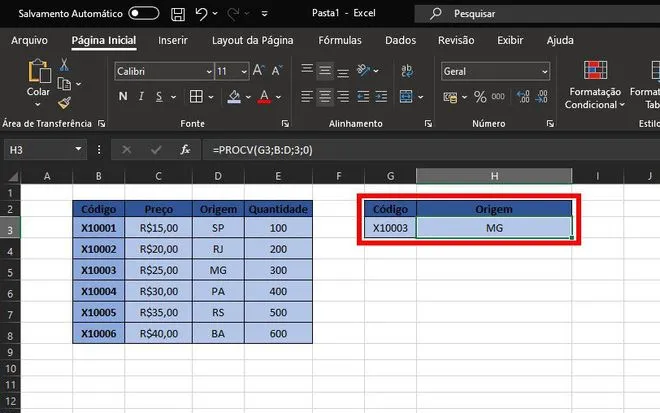Open the font size dropdown
The width and height of the screenshot is (660, 413).
[x=243, y=72]
